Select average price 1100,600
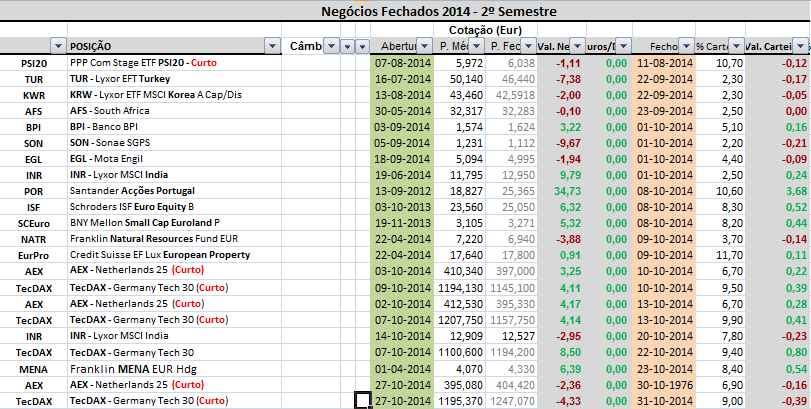 (x=460, y=353)
